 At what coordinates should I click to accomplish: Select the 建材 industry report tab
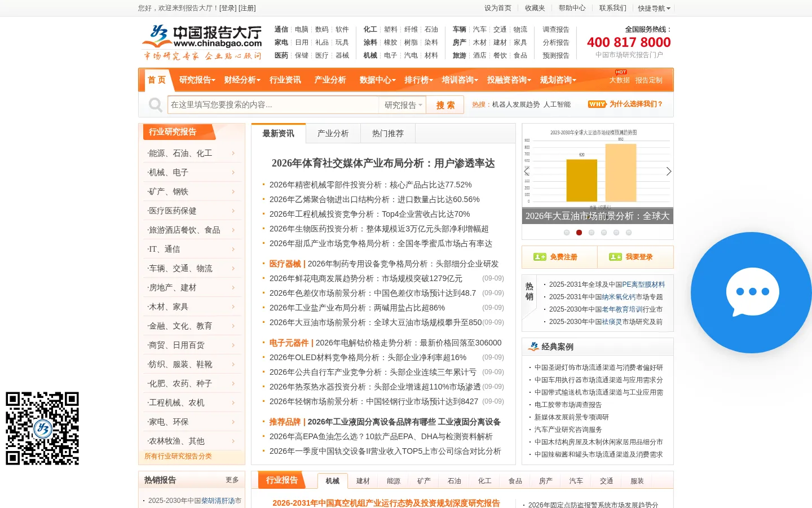point(363,481)
